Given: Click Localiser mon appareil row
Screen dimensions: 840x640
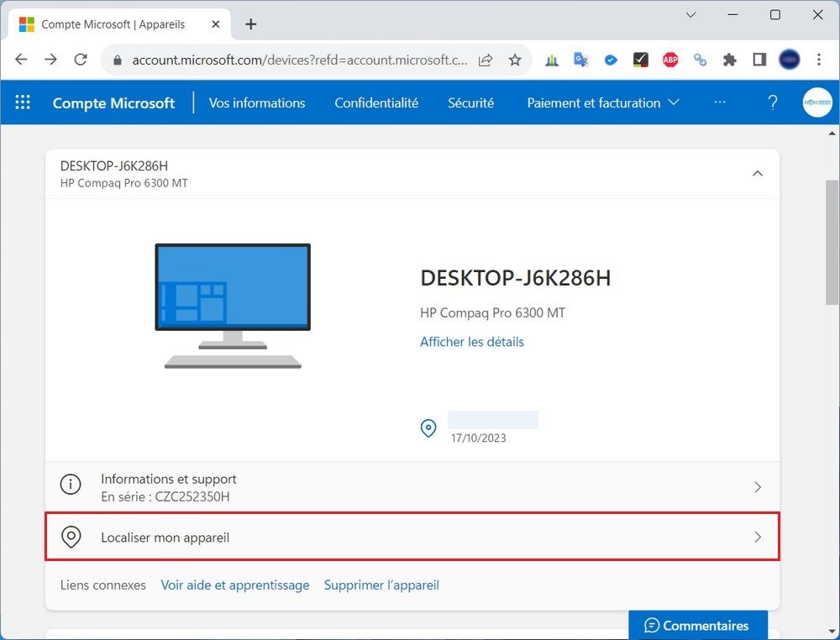Looking at the screenshot, I should click(x=412, y=537).
